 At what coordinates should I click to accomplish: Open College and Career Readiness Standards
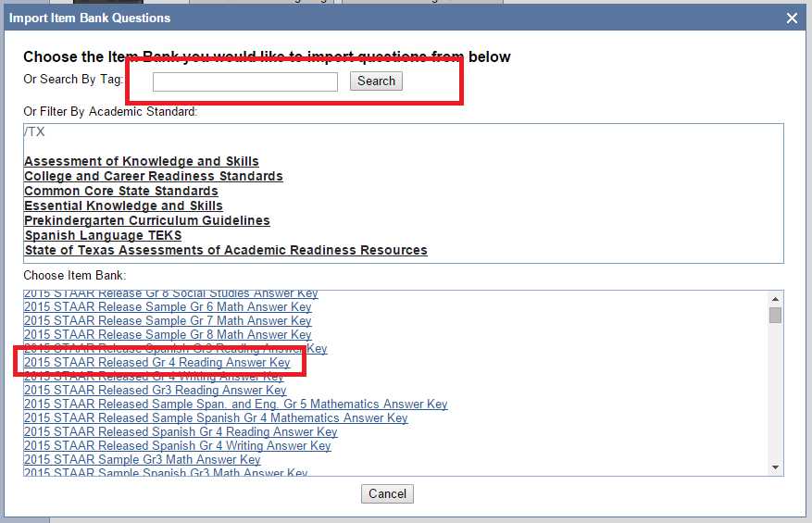154,176
